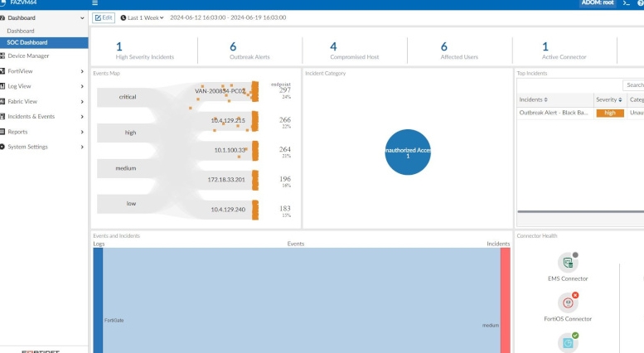The image size is (644, 353).
Task: Open the Dashboard submenu item
Action: [x=21, y=31]
